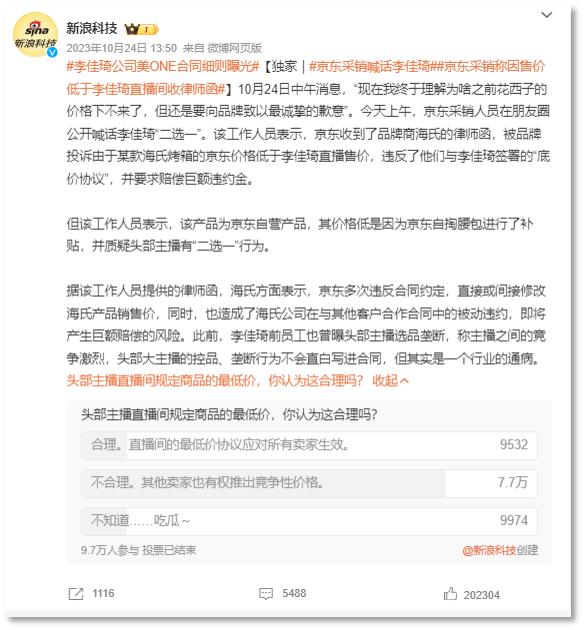The image size is (584, 630).
Task: Click the 微博网页版 source link
Action: (235, 48)
